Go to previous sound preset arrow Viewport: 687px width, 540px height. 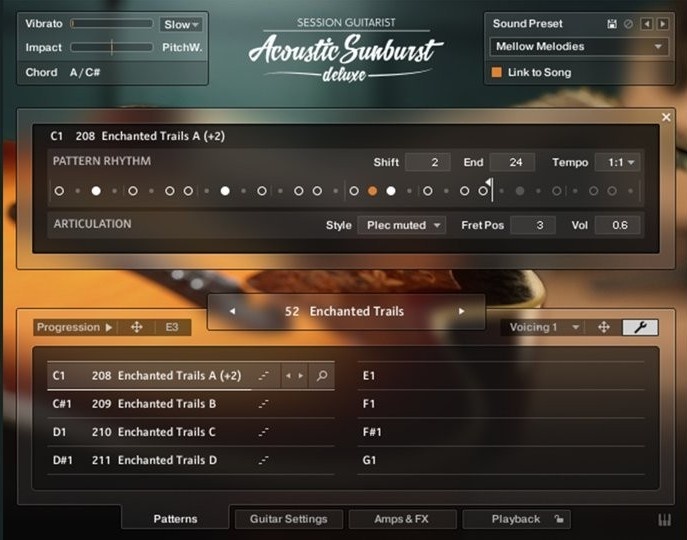(x=646, y=24)
